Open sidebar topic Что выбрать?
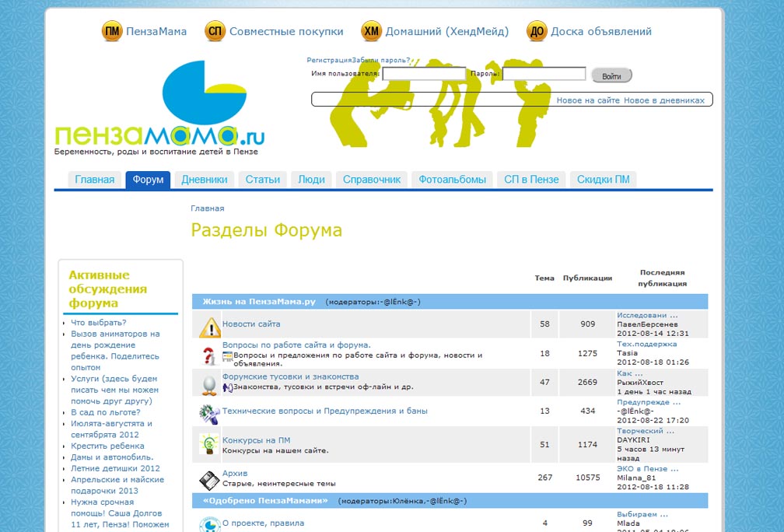Viewport: 784px width, 532px height. pyautogui.click(x=99, y=323)
